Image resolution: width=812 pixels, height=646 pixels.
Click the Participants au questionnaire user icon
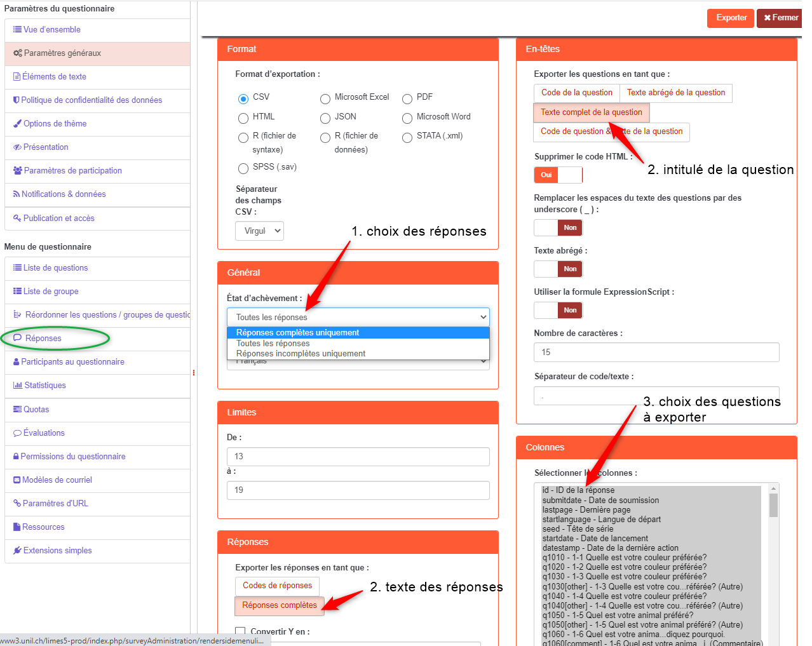point(17,362)
